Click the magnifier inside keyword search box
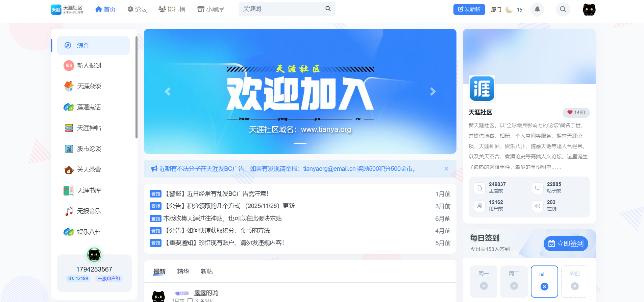 [328, 9]
